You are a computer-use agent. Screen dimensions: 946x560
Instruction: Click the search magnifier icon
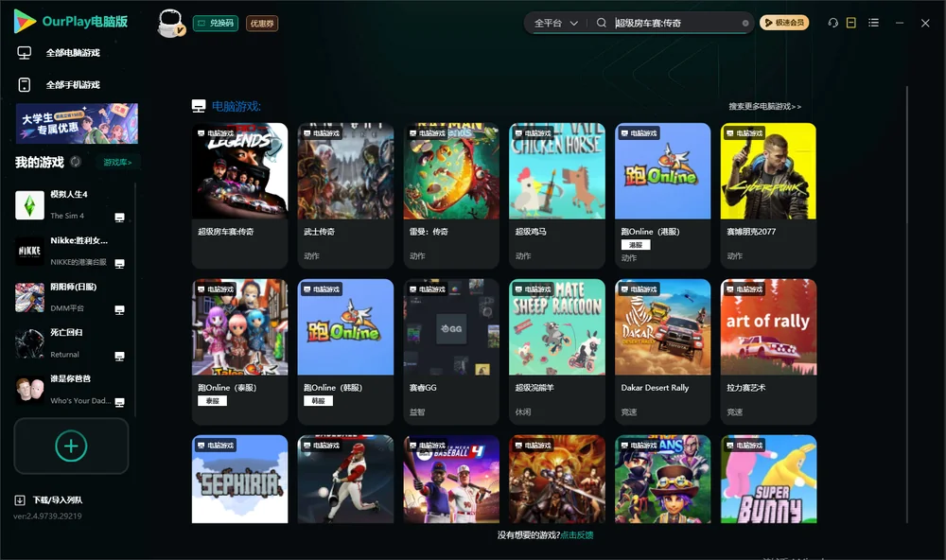coord(601,23)
